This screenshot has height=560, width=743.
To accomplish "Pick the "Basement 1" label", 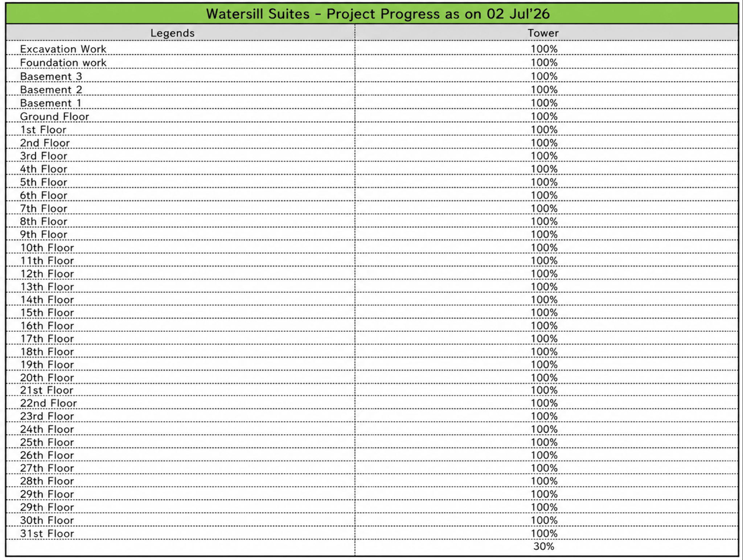I will 51,103.
